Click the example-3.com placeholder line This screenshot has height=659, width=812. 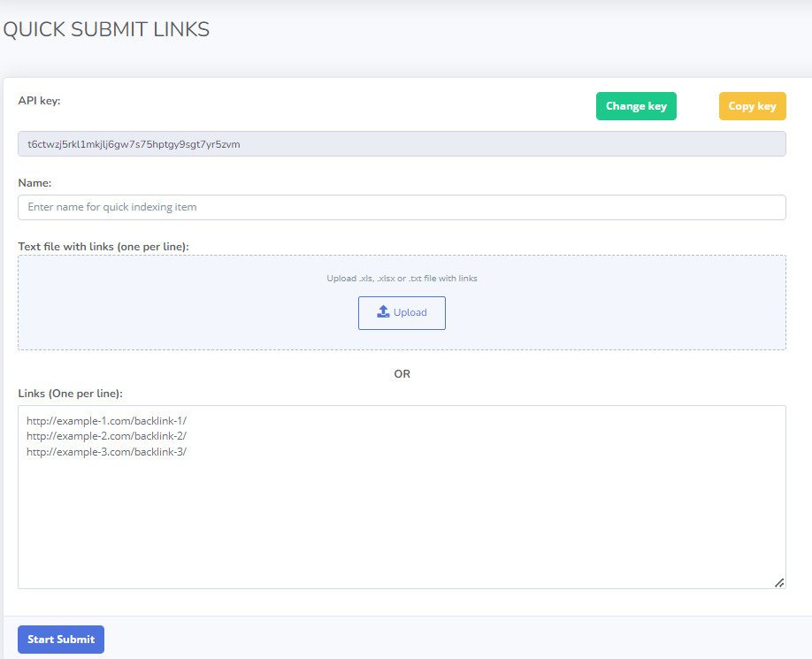coord(106,451)
